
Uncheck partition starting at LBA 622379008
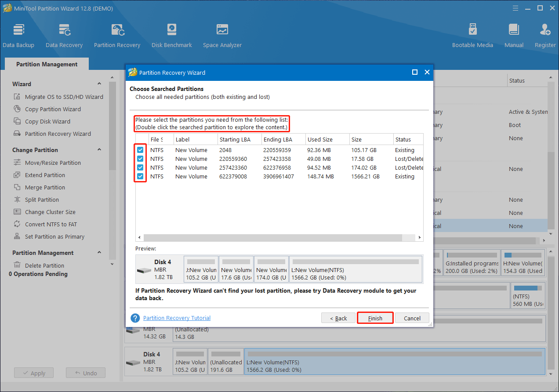(x=140, y=176)
